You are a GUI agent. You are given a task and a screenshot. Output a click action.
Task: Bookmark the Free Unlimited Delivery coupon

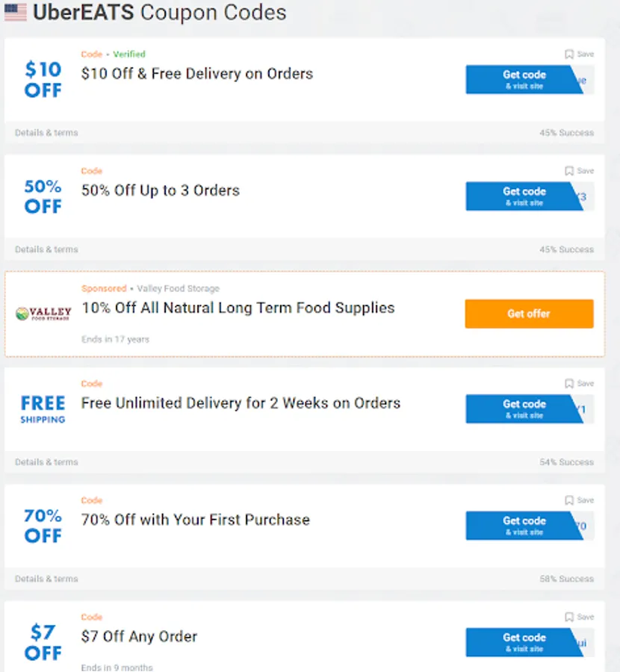(579, 384)
